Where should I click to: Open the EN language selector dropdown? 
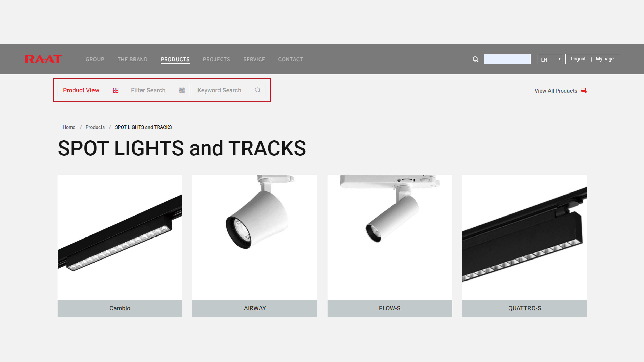[x=550, y=59]
